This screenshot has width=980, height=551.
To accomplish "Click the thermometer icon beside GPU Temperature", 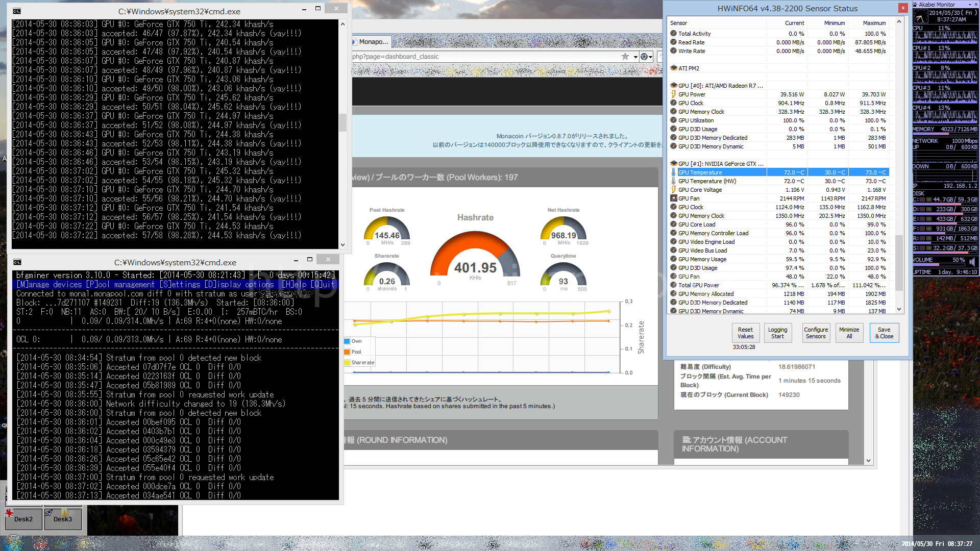I will [674, 172].
